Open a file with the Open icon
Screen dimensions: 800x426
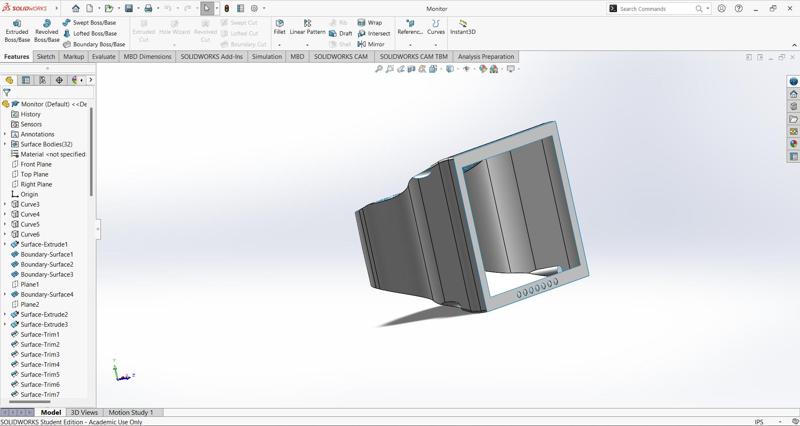tap(109, 9)
